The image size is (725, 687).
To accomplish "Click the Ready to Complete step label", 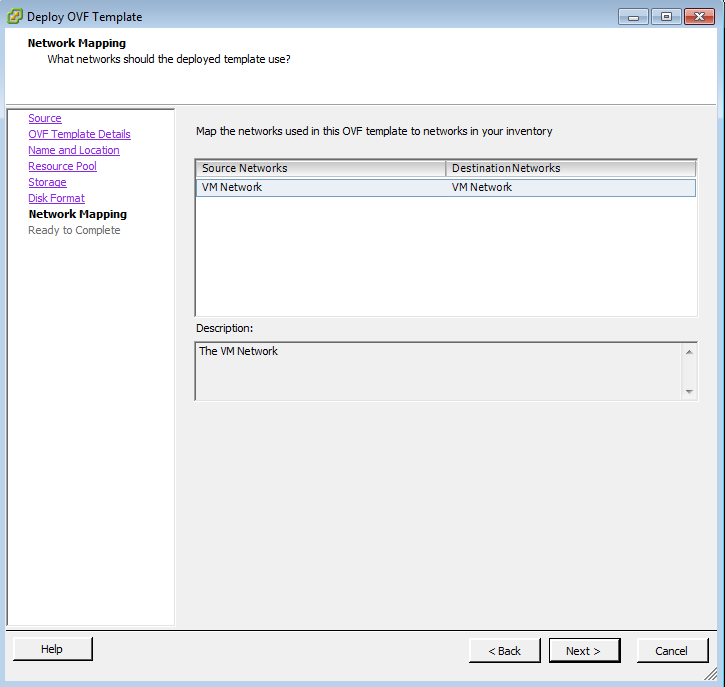I will coord(74,230).
